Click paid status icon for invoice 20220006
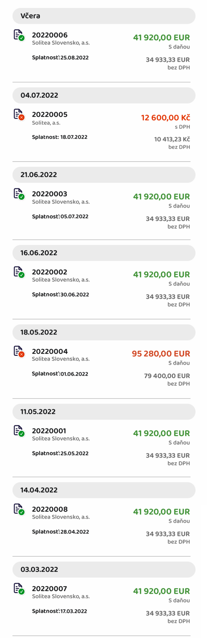 19,35
